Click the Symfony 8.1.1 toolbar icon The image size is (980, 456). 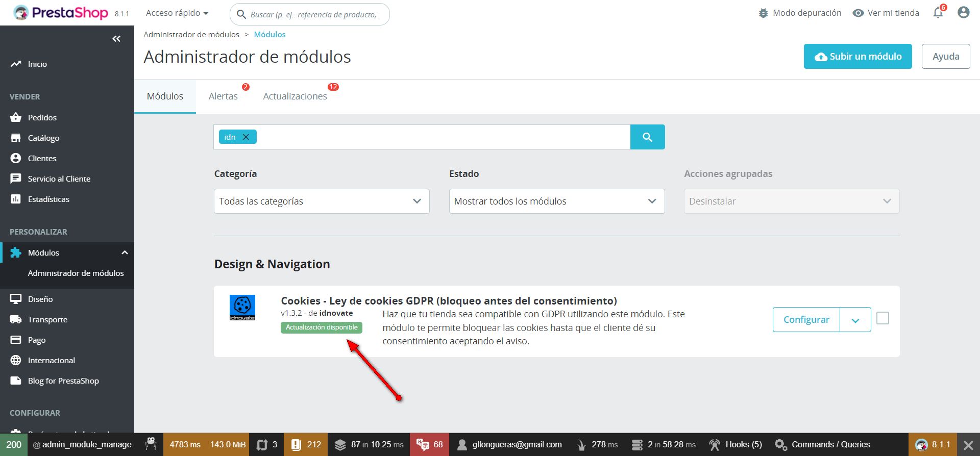click(933, 445)
